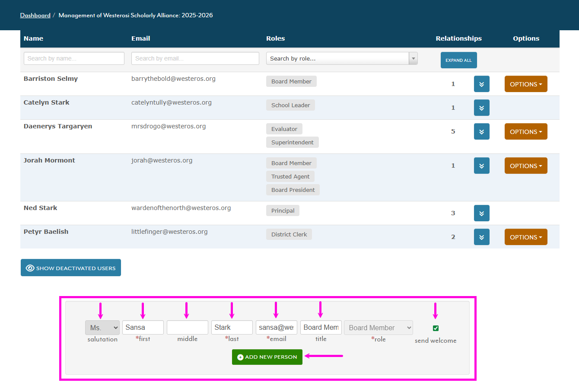Viewport: 579px width, 392px height.
Task: Click the Expand All button
Action: pos(459,60)
